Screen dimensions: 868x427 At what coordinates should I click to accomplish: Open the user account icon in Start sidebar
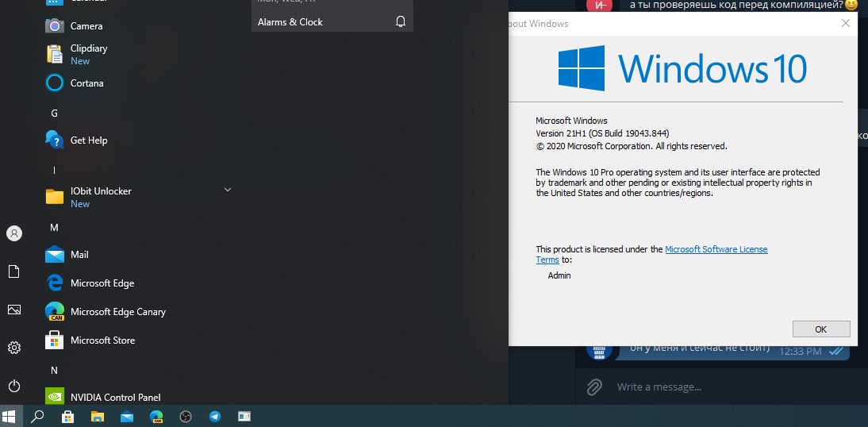tap(13, 233)
